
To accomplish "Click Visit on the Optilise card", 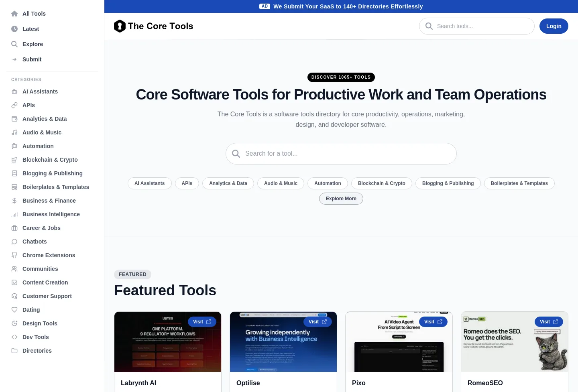I will [317, 322].
